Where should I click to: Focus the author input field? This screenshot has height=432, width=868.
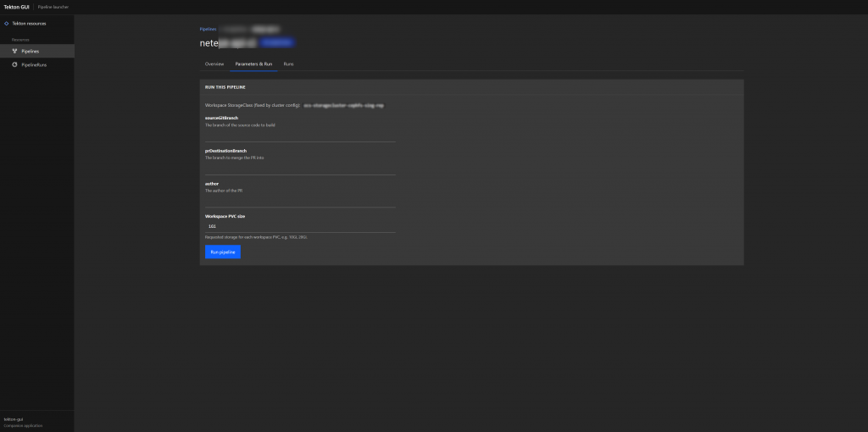[300, 201]
